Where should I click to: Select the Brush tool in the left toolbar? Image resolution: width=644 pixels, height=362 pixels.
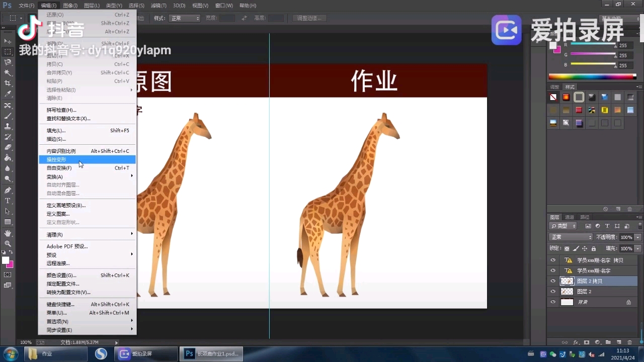[x=7, y=117]
